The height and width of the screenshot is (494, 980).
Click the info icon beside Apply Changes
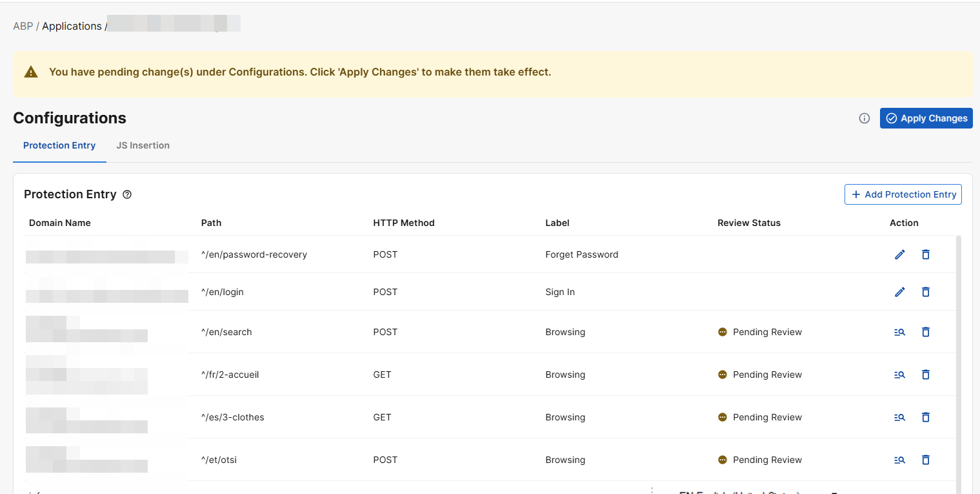click(865, 118)
